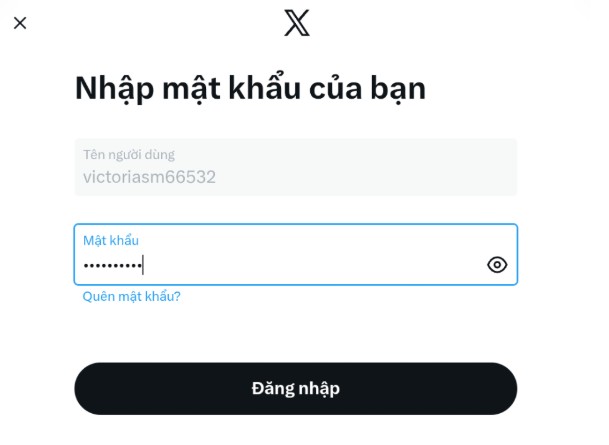Click the disabled "Tên người dùng" field

[x=296, y=167]
